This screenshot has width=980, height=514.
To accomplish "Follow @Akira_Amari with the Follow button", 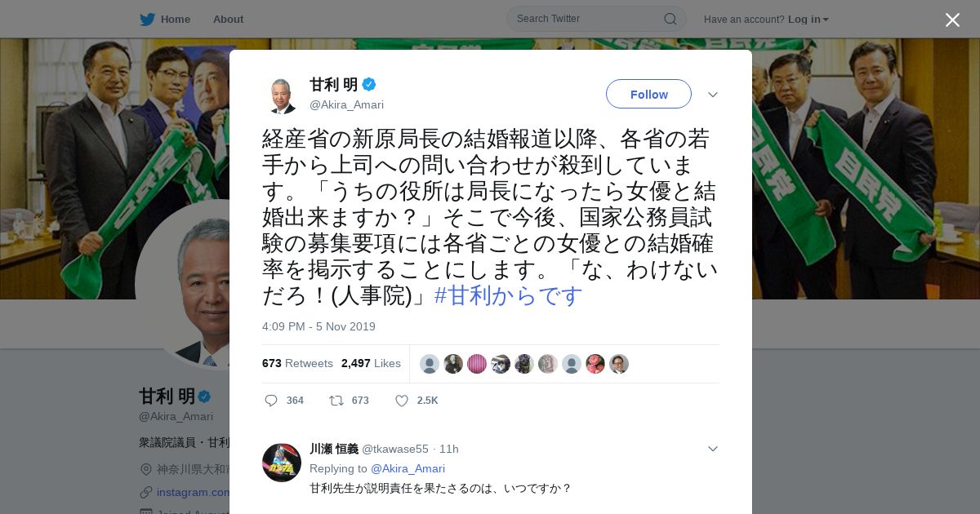I will coord(648,94).
